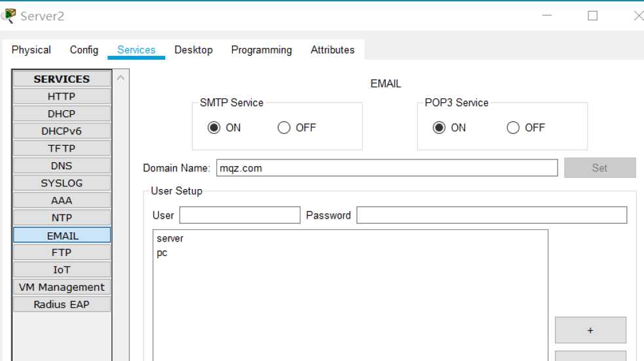Click the SERVICES list header

tap(62, 79)
